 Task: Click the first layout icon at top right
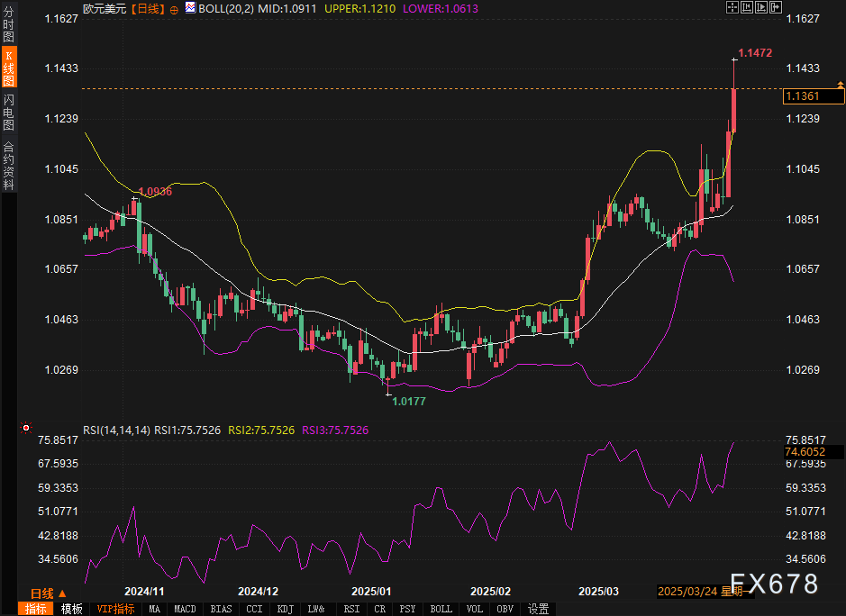pyautogui.click(x=731, y=7)
